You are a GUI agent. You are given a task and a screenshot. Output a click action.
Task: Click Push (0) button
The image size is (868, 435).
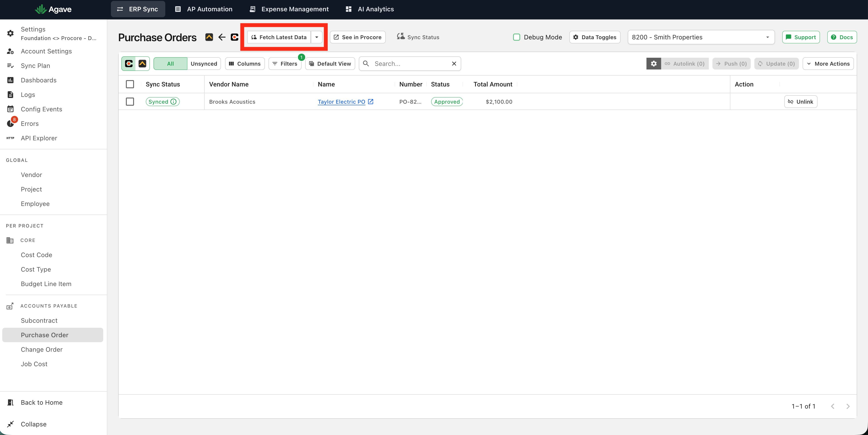point(731,64)
